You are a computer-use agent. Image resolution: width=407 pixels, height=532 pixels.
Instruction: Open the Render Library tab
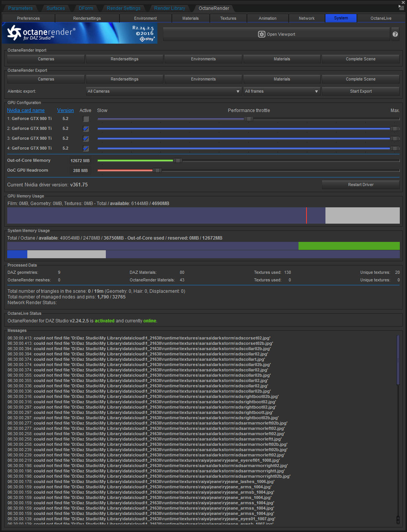point(170,8)
